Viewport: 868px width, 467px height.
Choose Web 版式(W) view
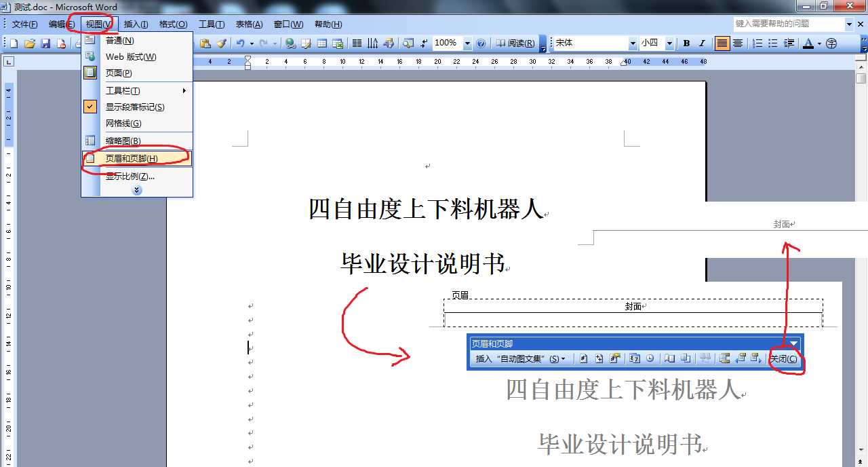(x=137, y=57)
